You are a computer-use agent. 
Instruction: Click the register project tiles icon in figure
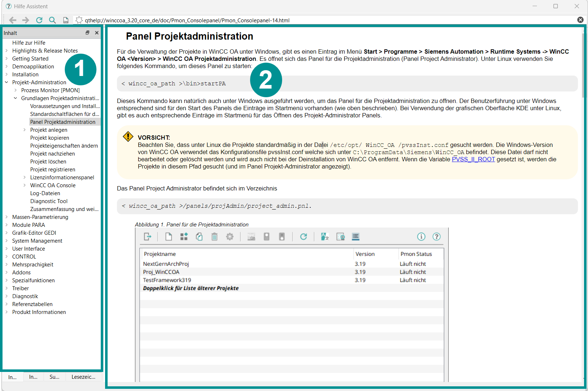click(x=184, y=237)
